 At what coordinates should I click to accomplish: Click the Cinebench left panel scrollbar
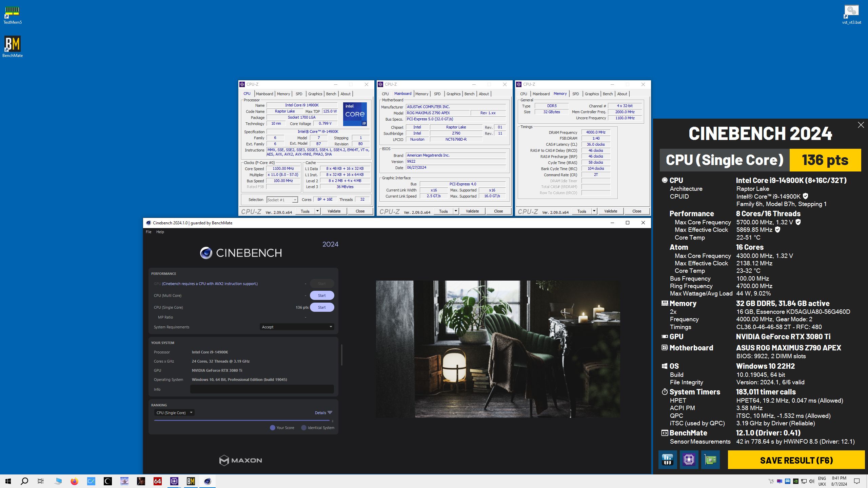(341, 355)
